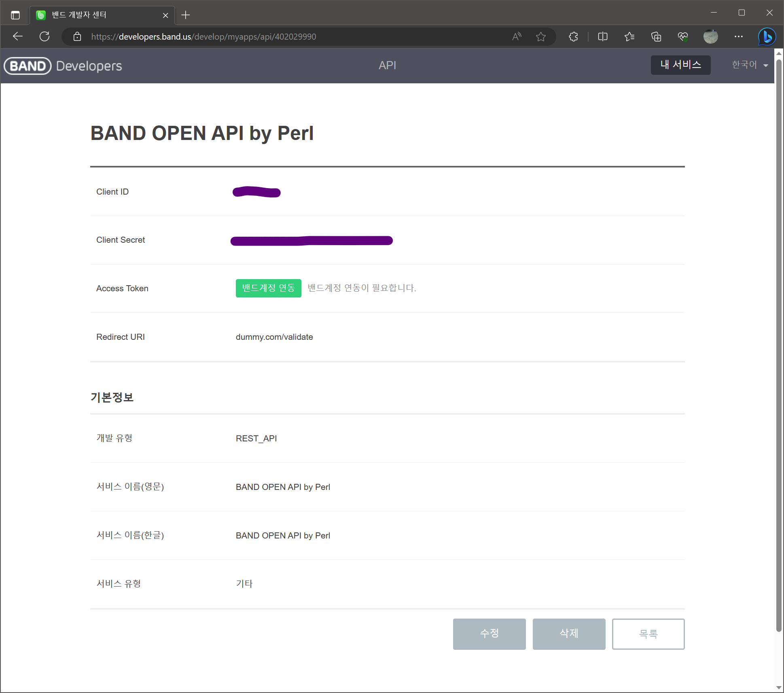The width and height of the screenshot is (784, 693).
Task: Click the Access Token label
Action: tap(122, 288)
